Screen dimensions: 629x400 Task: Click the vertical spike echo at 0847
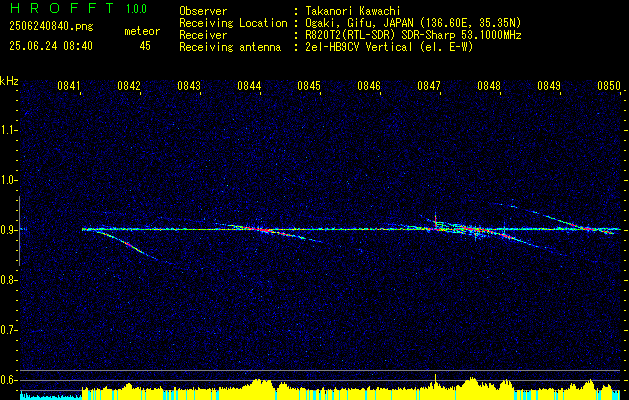[x=436, y=220]
